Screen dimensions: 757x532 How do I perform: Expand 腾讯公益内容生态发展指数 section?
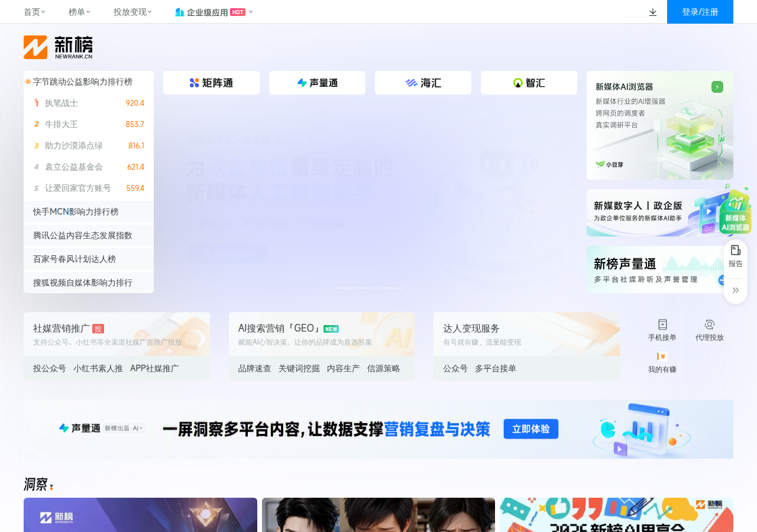pyautogui.click(x=89, y=235)
